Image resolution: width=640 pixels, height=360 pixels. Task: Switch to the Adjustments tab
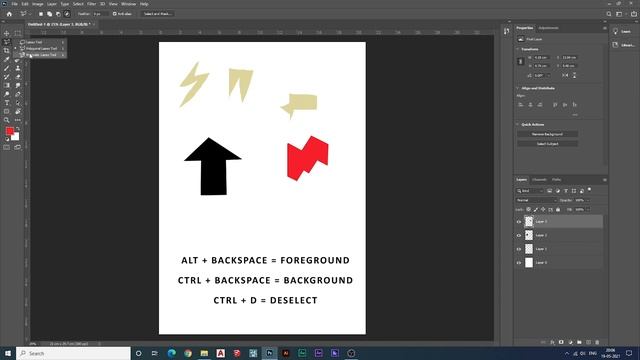[548, 28]
